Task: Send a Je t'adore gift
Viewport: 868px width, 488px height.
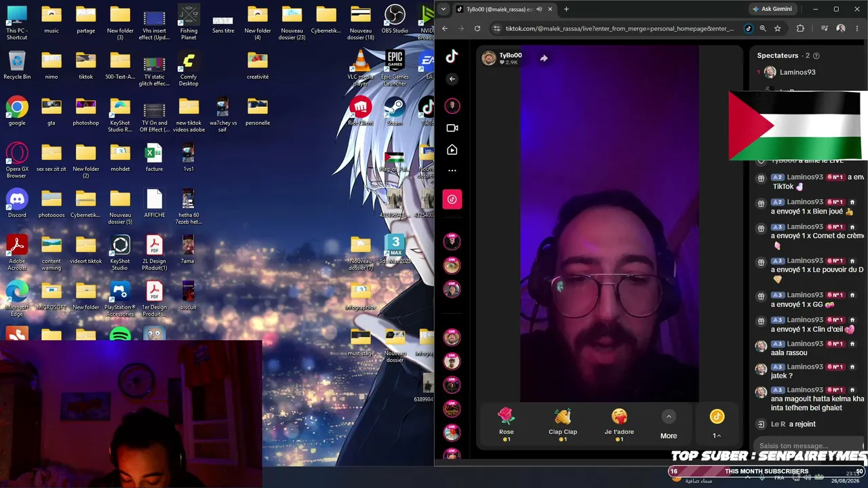Action: [619, 425]
